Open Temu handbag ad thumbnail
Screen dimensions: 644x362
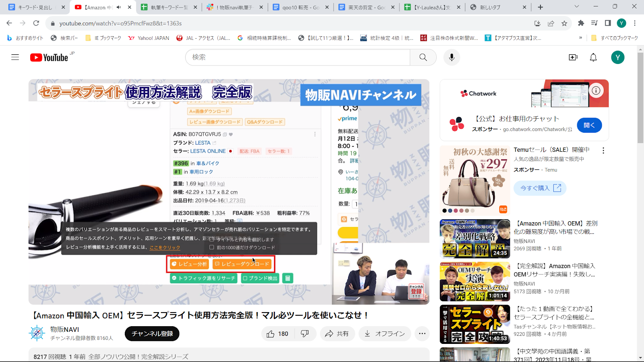click(x=475, y=180)
